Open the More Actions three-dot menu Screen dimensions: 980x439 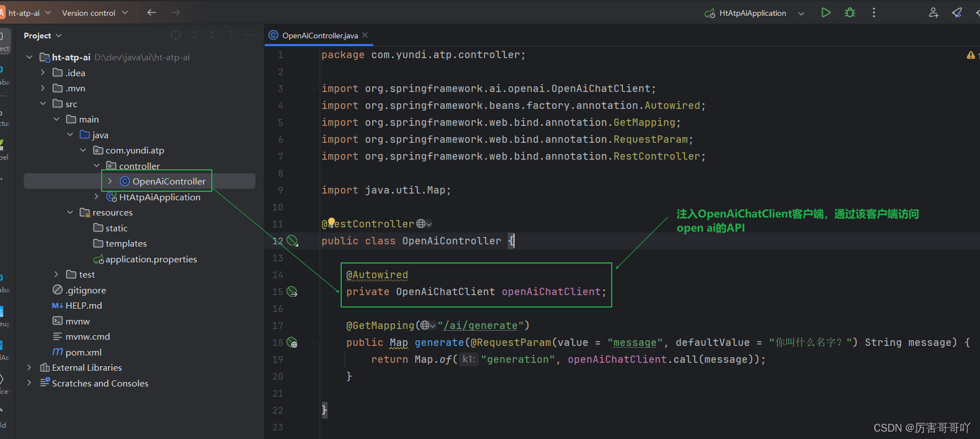[x=874, y=12]
